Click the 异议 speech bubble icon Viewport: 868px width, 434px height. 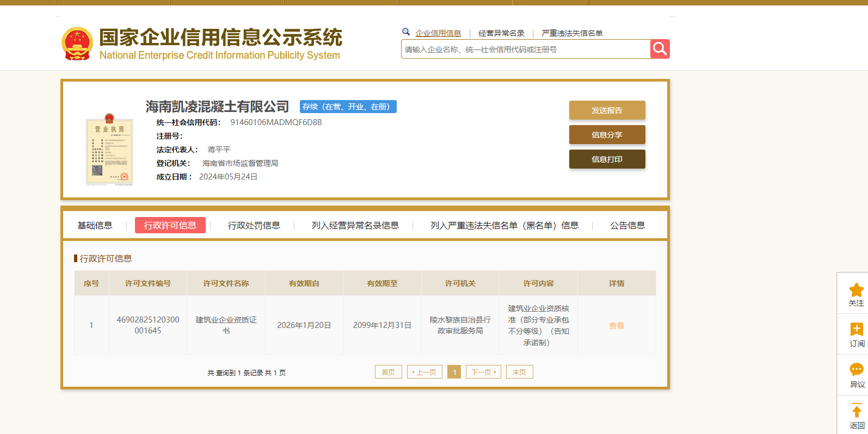tap(856, 370)
